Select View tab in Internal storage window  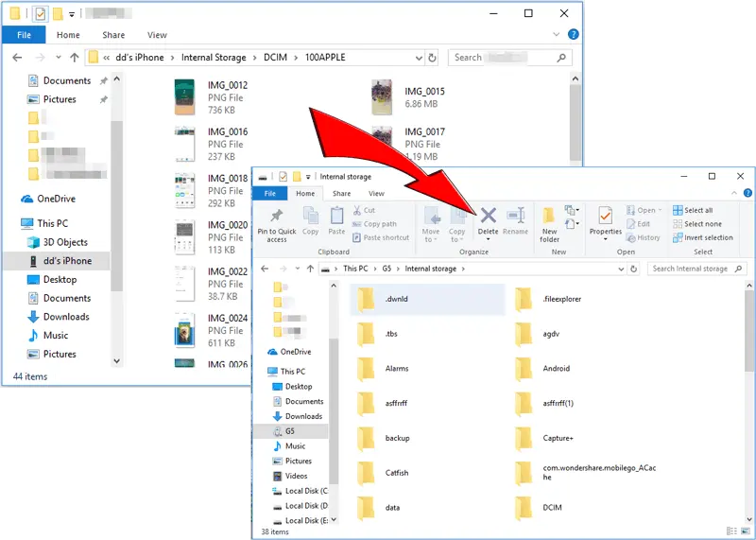pyautogui.click(x=376, y=194)
